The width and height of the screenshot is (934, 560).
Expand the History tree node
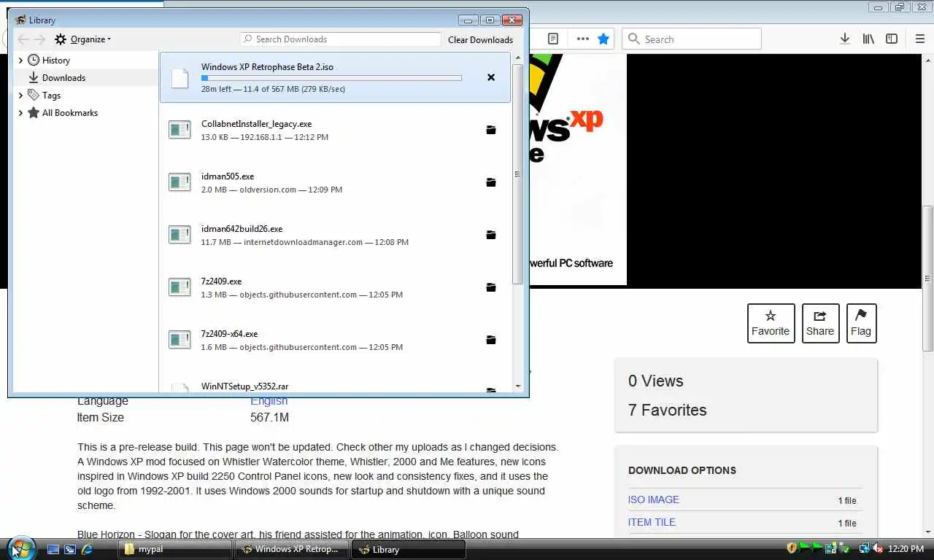(20, 61)
